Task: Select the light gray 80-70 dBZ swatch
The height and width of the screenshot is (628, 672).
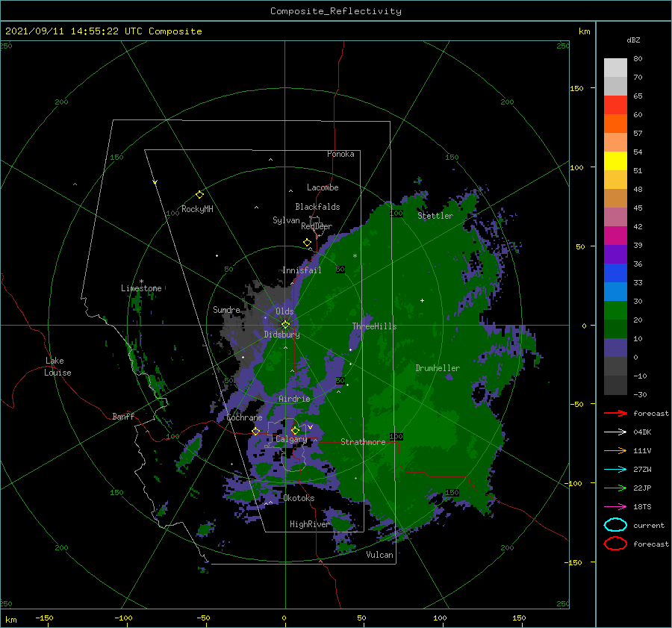Action: click(615, 68)
